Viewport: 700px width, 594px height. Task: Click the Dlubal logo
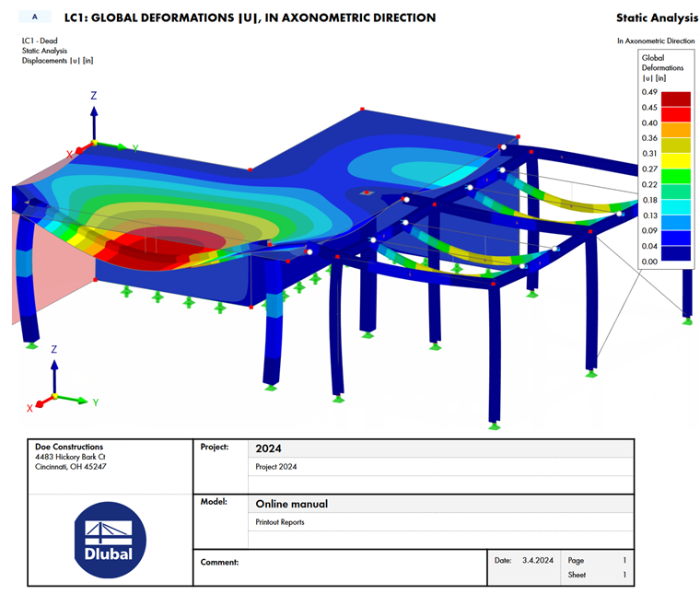(110, 540)
